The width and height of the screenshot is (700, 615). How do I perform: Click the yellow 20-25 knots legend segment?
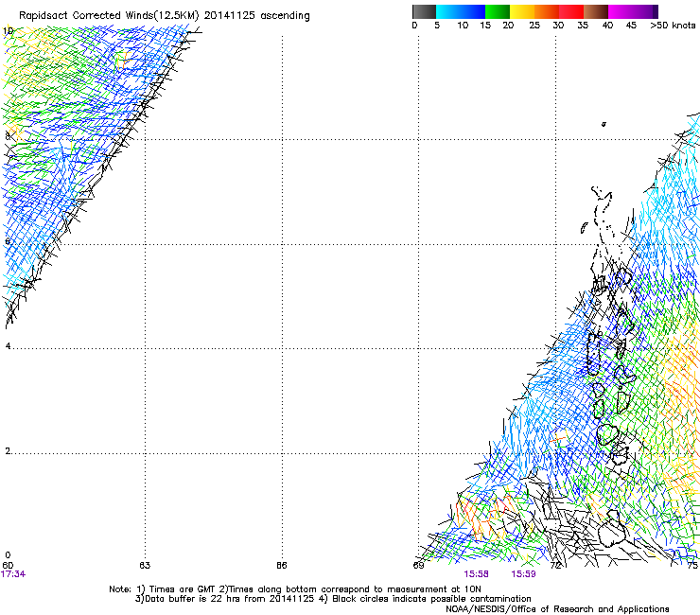click(522, 11)
